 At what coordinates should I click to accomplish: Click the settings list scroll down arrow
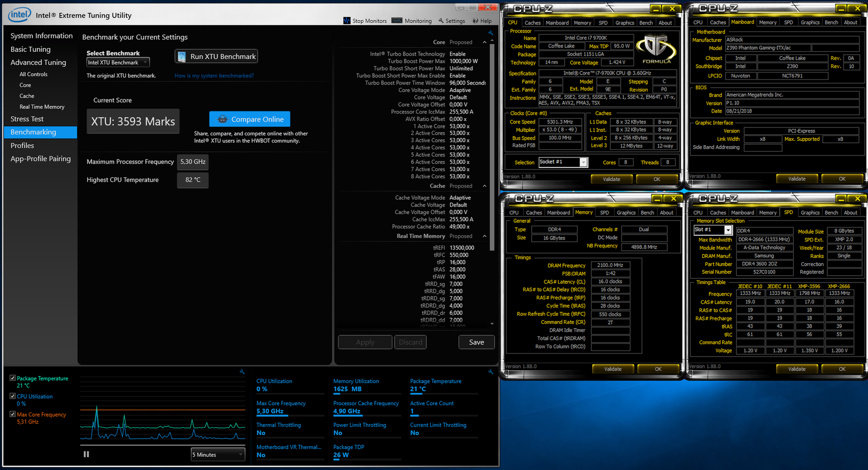coord(492,324)
